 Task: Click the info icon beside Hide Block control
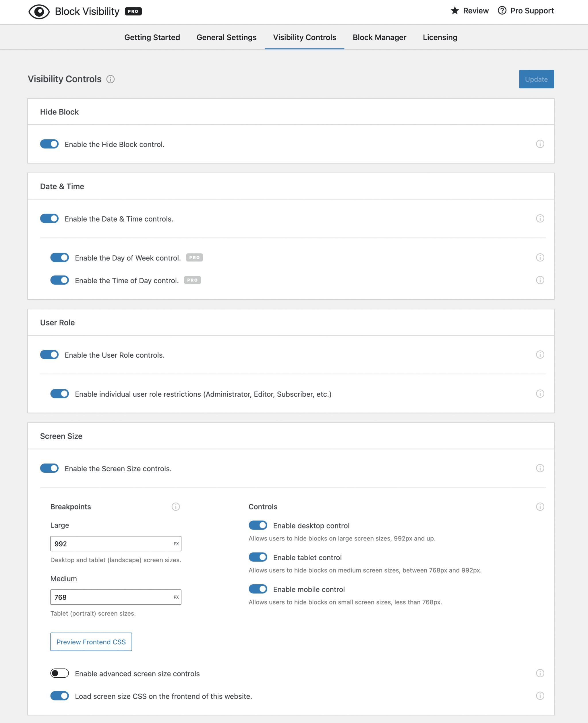click(x=540, y=144)
